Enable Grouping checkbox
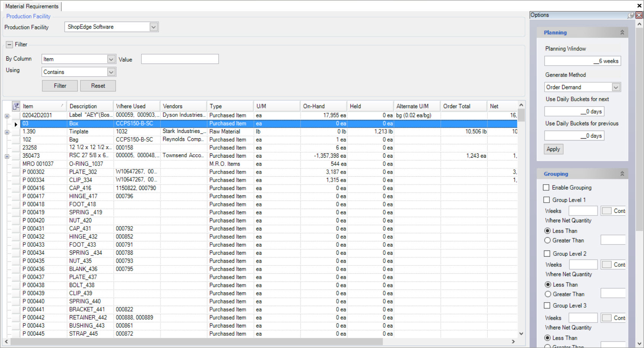 pos(546,187)
